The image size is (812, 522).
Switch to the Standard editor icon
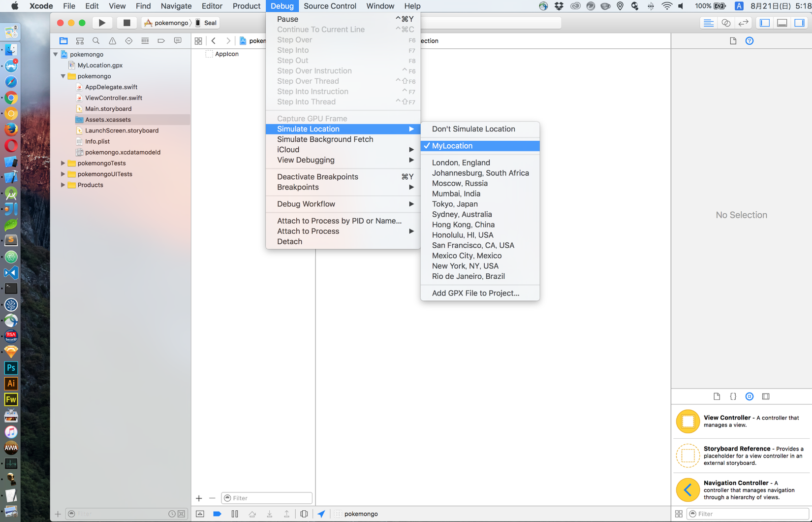pos(708,23)
